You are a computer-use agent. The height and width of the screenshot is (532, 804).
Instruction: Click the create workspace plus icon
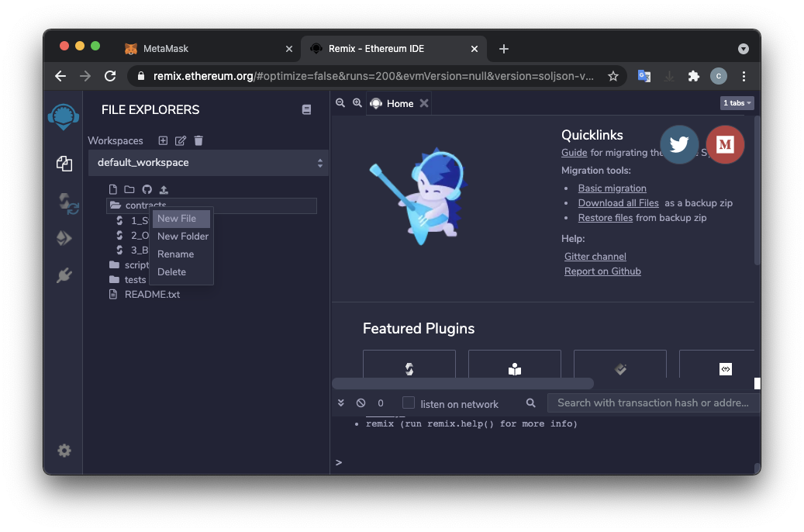click(163, 140)
